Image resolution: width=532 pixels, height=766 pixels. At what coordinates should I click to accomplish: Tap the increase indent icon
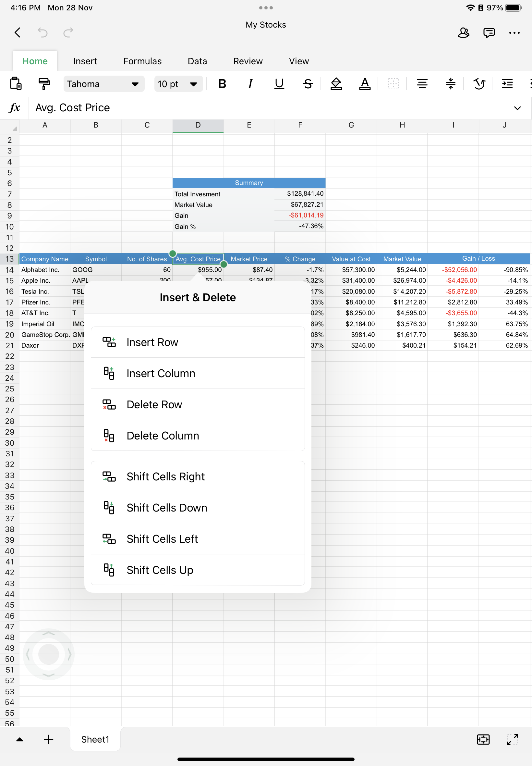click(x=507, y=84)
